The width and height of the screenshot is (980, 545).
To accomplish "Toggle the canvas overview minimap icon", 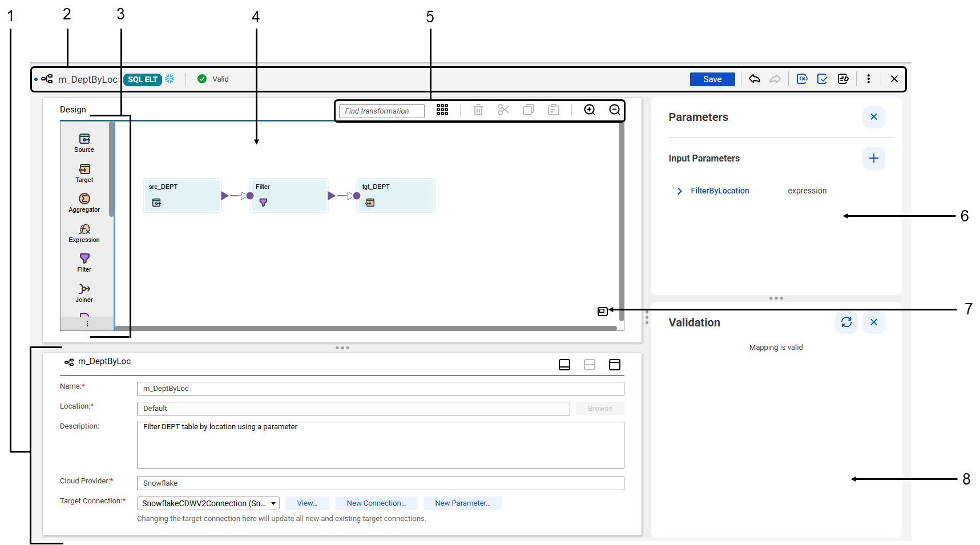I will [x=603, y=312].
